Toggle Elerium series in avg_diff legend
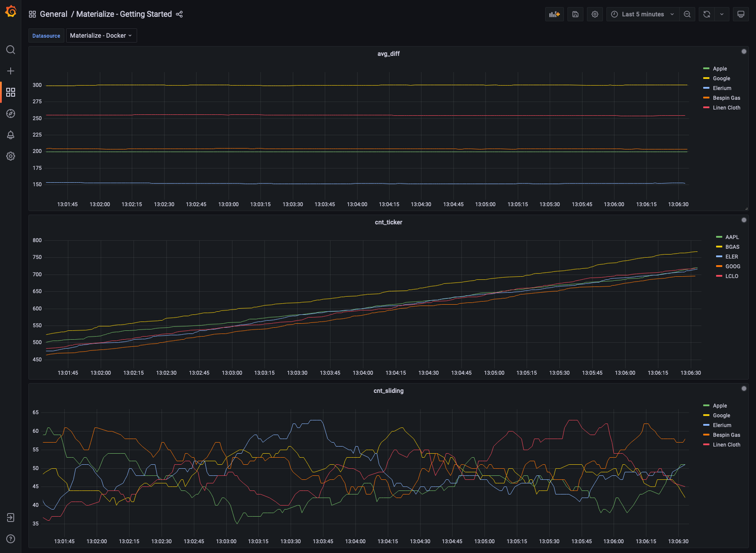 [x=722, y=88]
